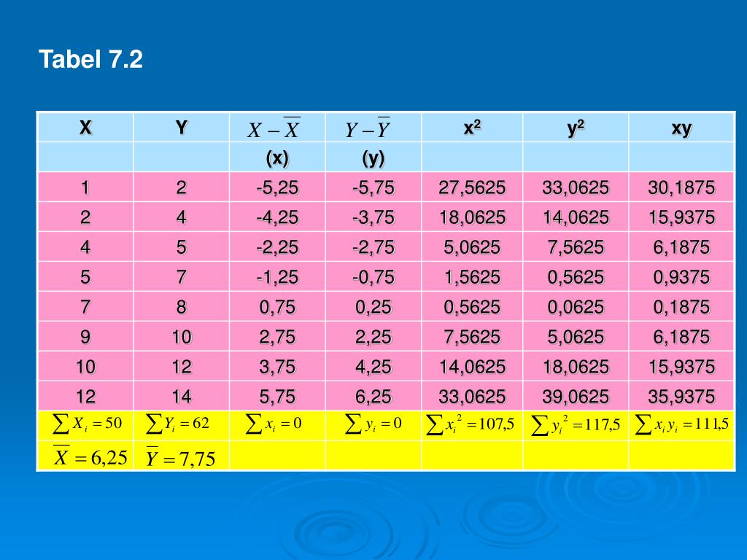The image size is (747, 560).
Task: Click the "(y)" subheader cell
Action: pyautogui.click(x=373, y=158)
